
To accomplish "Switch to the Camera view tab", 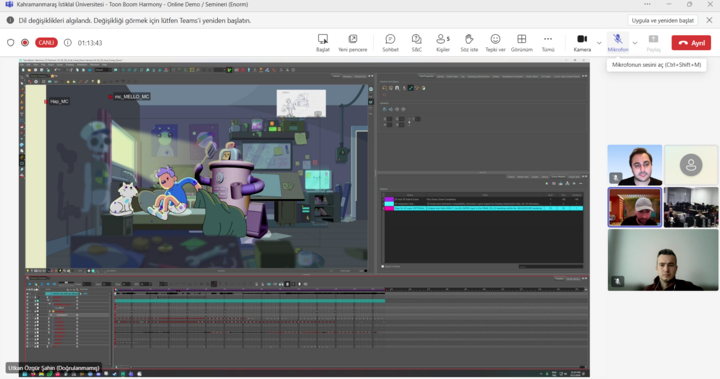I will [x=336, y=76].
